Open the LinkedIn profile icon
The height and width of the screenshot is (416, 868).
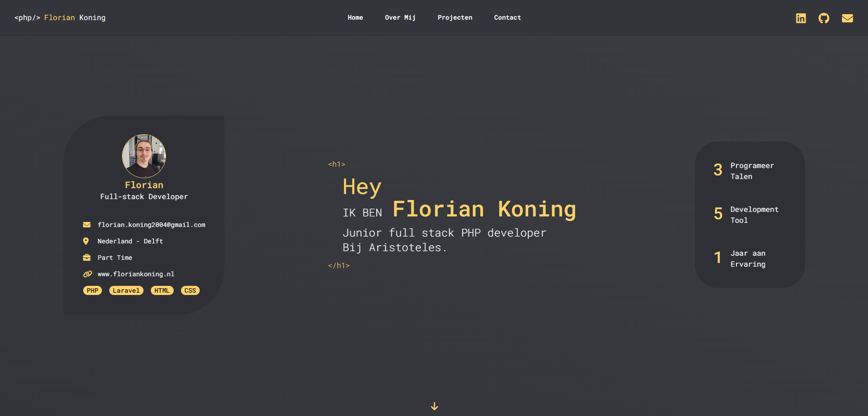tap(801, 18)
